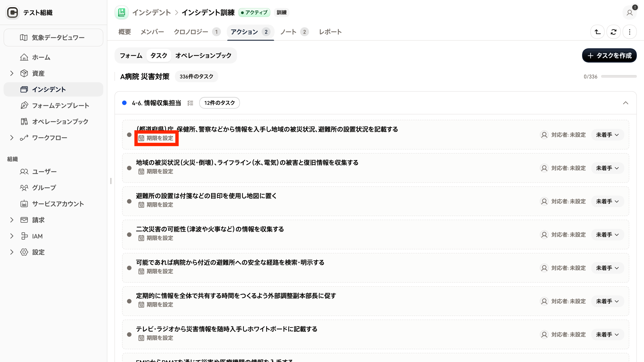Click the 資産 cube icon

click(x=24, y=73)
